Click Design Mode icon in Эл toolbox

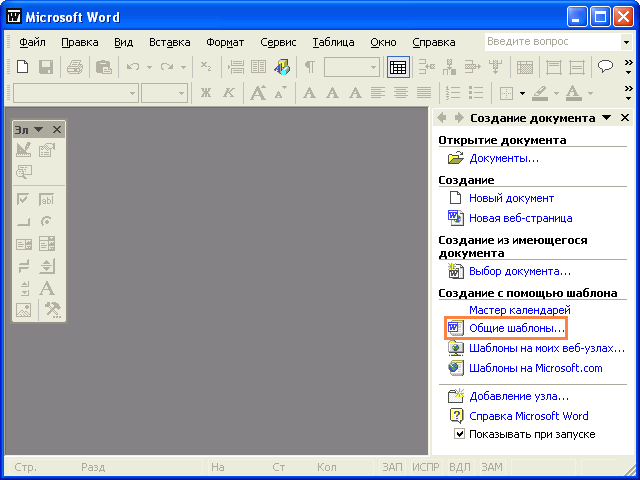pyautogui.click(x=24, y=149)
